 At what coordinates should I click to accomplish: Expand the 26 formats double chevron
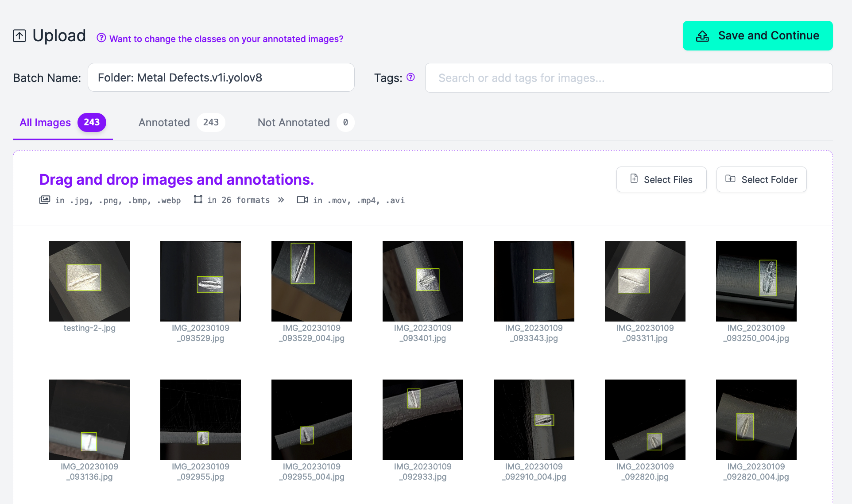click(281, 200)
